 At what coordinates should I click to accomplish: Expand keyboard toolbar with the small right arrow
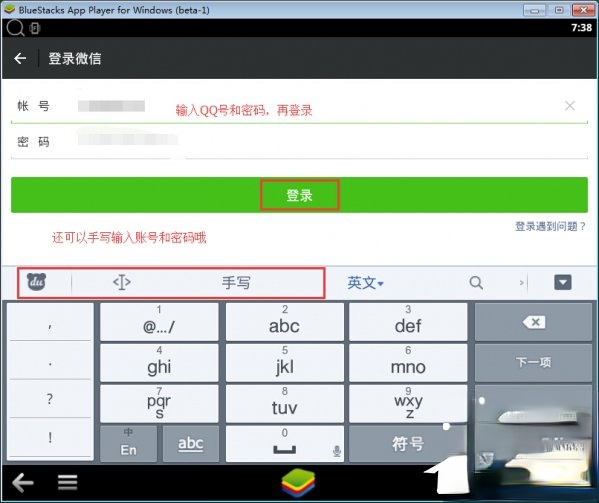coord(521,283)
